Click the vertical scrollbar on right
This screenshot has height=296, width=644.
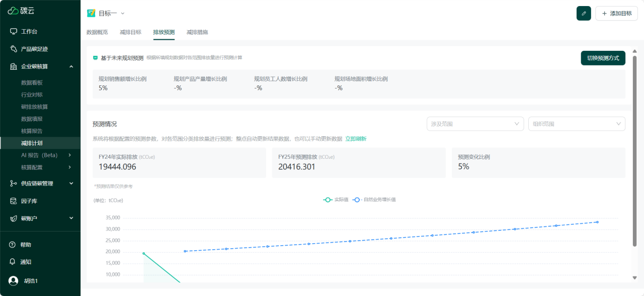(x=634, y=151)
